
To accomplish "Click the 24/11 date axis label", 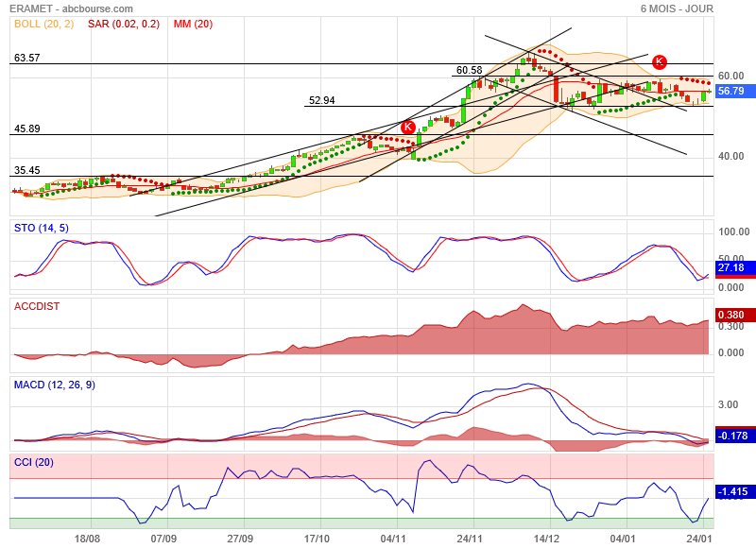I will coord(470,539).
